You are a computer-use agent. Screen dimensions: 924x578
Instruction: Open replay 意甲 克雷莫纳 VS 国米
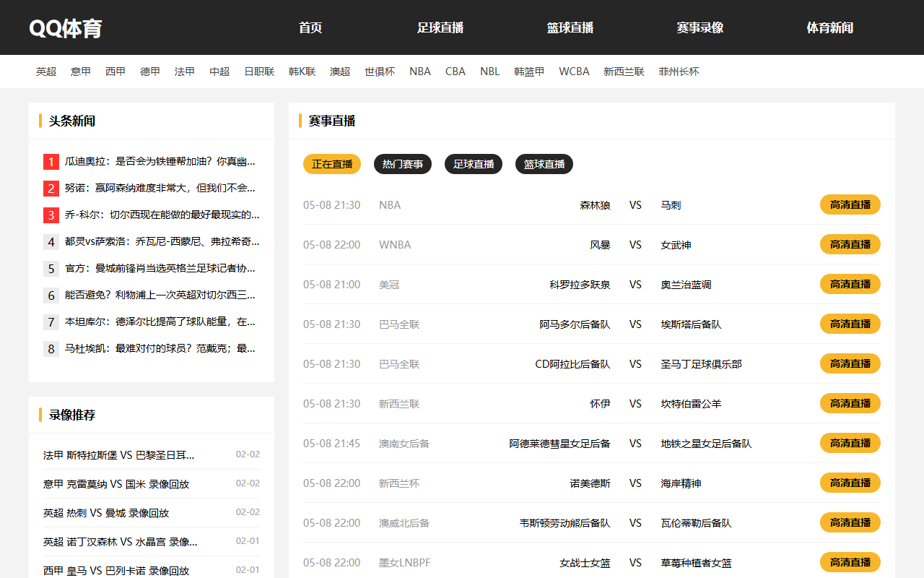116,484
